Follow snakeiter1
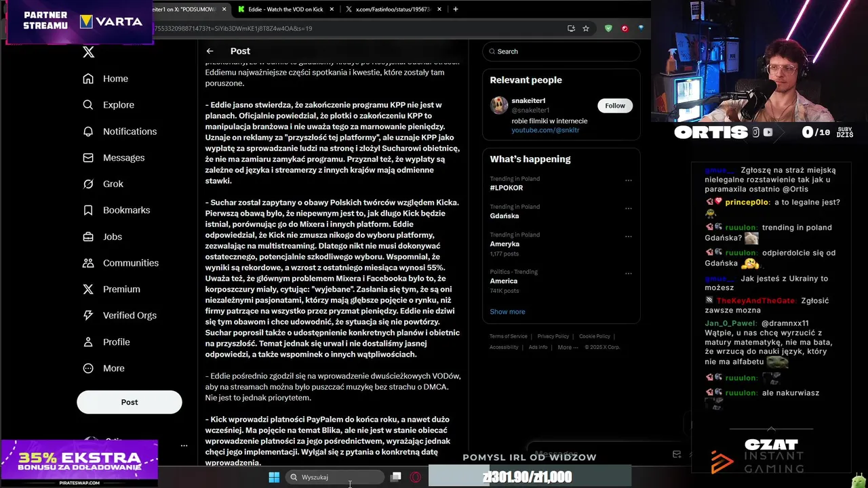 pyautogui.click(x=615, y=106)
